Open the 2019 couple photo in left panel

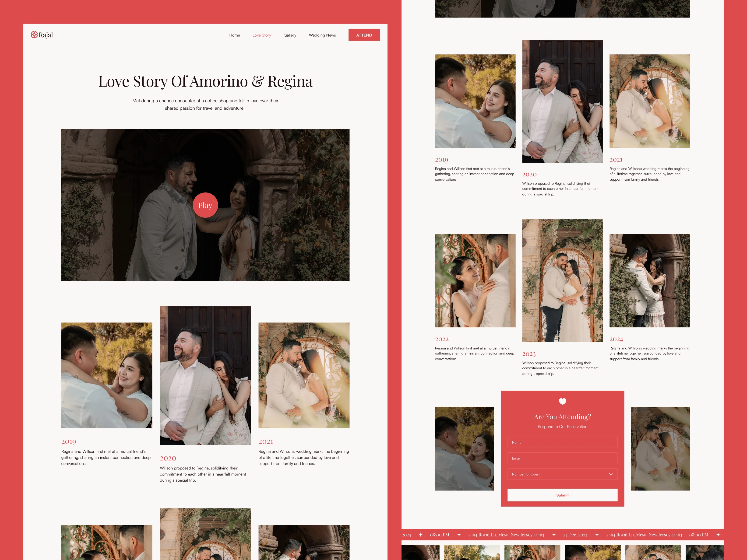[x=106, y=375]
